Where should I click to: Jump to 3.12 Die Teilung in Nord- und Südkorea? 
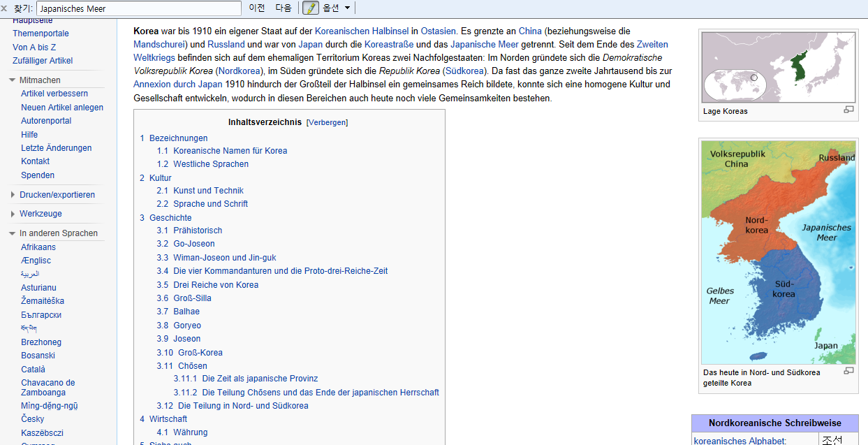233,406
